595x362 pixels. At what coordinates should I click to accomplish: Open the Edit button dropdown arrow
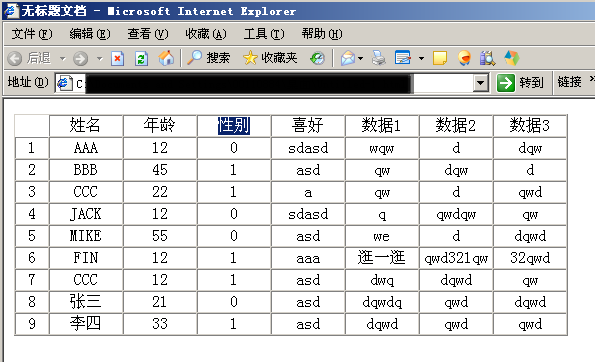421,58
